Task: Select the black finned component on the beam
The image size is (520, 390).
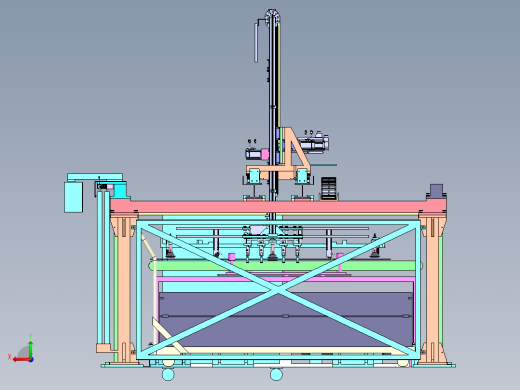Action: click(329, 188)
